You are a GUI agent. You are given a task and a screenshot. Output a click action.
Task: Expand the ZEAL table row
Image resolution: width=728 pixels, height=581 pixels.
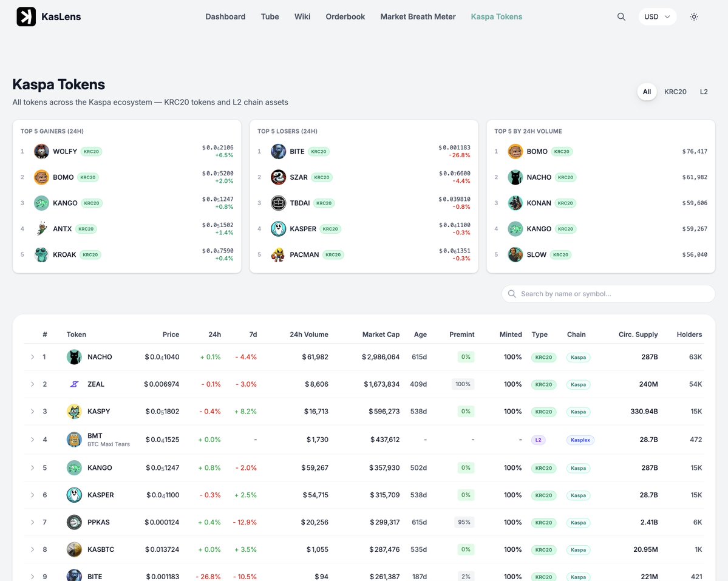(33, 384)
